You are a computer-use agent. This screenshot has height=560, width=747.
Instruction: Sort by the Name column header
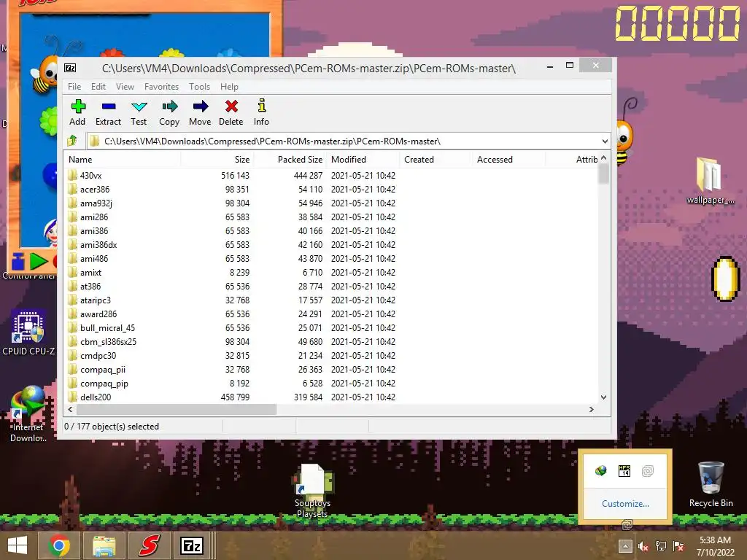tap(122, 160)
